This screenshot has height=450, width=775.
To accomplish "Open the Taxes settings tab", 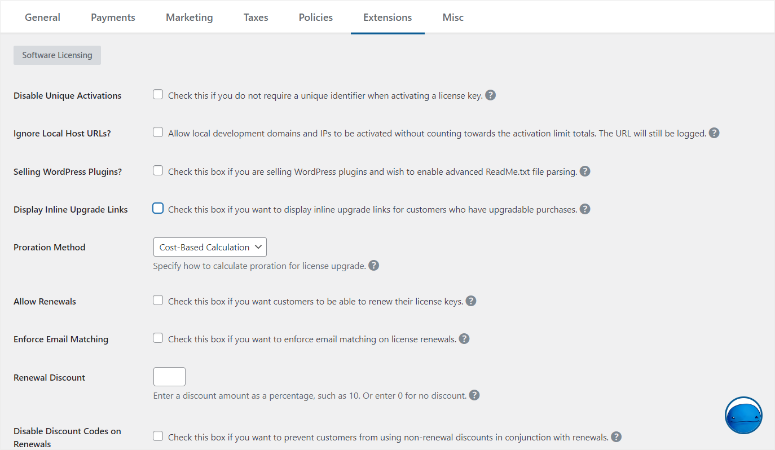I will click(255, 17).
